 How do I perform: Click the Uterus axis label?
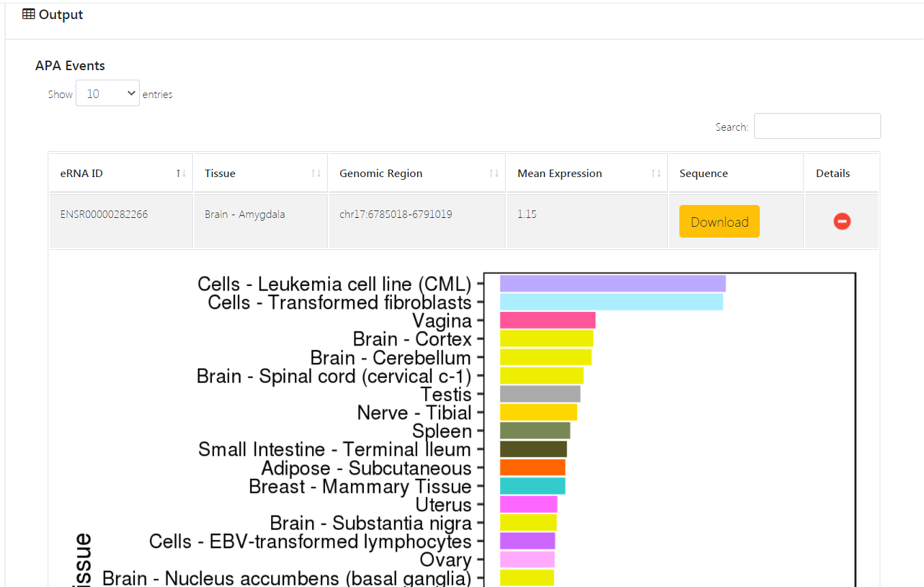[x=444, y=505]
